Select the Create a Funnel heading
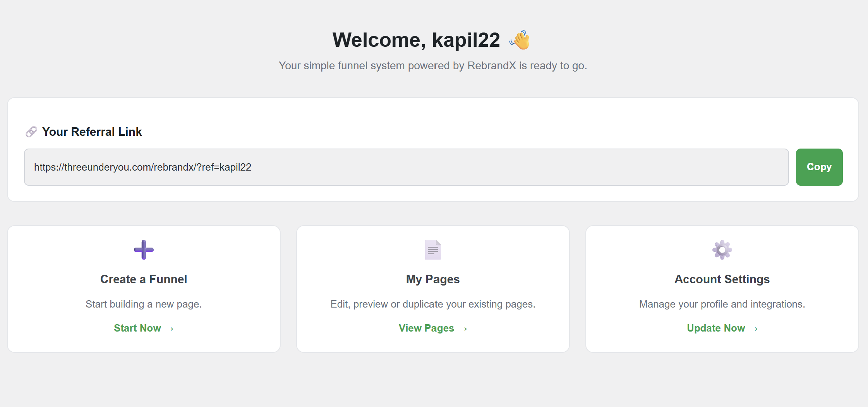This screenshot has width=868, height=407. [x=144, y=279]
